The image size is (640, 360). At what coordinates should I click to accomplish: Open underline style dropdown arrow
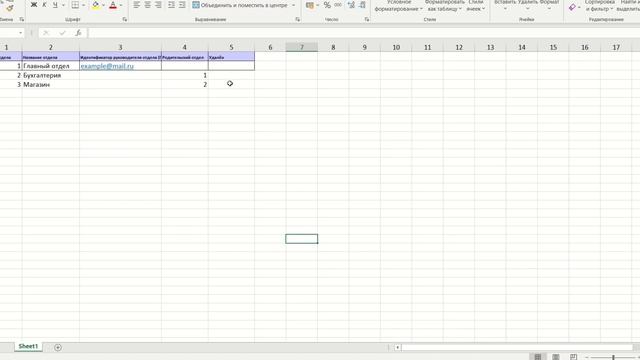(63, 5)
